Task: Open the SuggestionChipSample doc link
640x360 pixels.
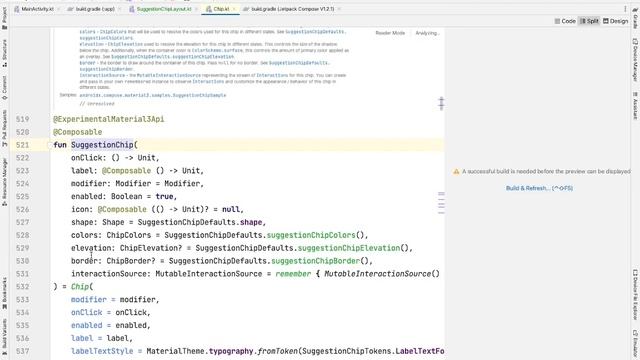Action: point(153,95)
